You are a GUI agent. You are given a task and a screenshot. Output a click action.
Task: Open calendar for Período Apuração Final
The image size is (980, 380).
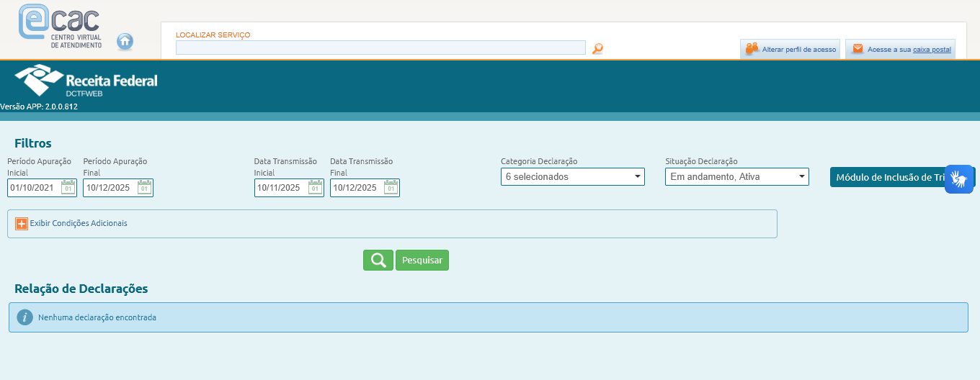click(145, 188)
